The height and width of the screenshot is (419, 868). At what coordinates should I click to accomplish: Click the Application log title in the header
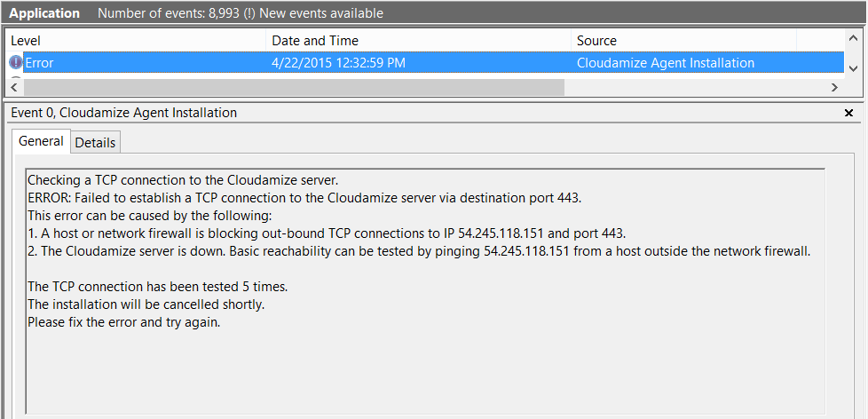pyautogui.click(x=44, y=13)
